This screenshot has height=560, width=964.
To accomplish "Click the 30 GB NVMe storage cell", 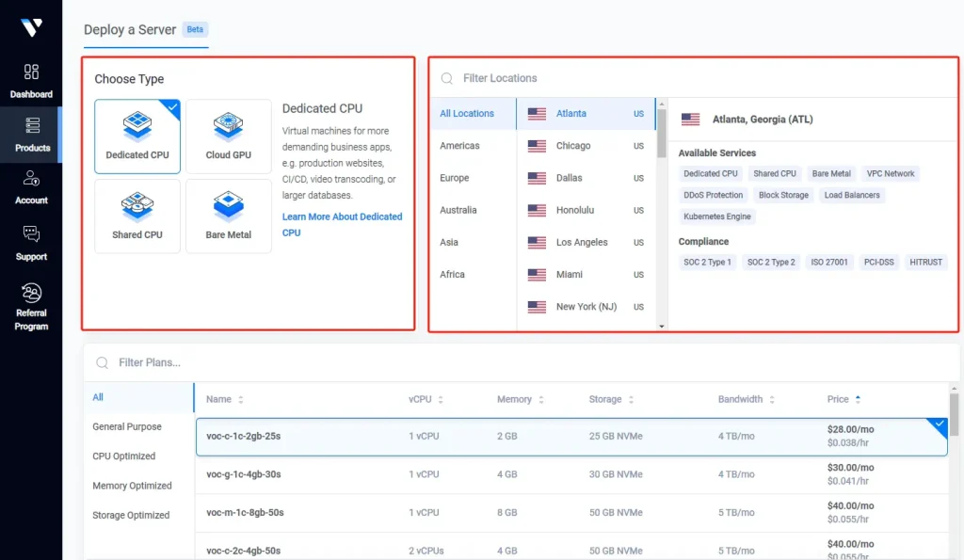I will click(x=616, y=474).
